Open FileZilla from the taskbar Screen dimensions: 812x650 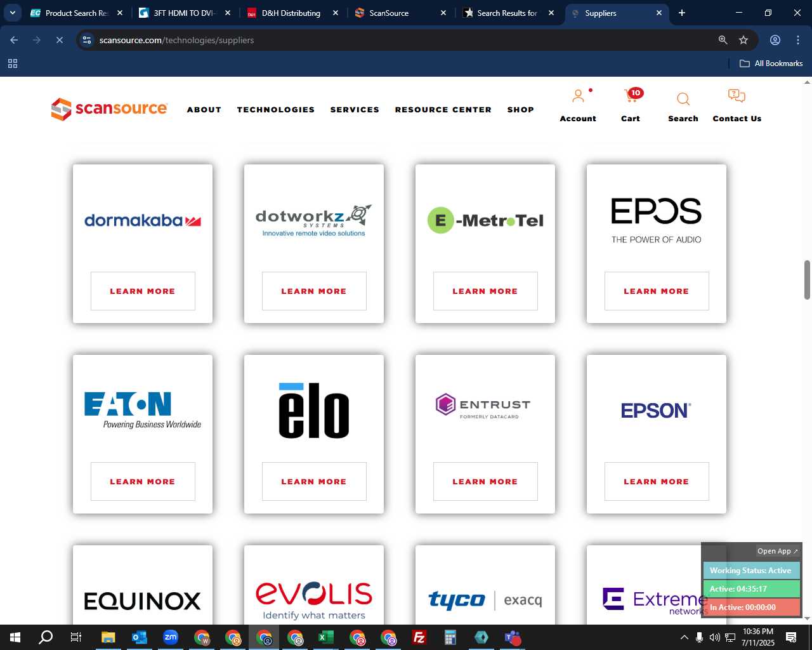[419, 637]
